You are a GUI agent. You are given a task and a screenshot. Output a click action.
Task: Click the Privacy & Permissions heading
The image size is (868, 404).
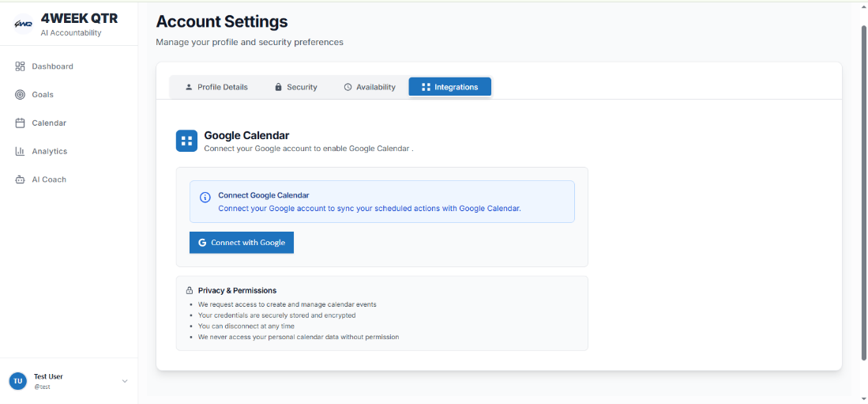point(237,290)
